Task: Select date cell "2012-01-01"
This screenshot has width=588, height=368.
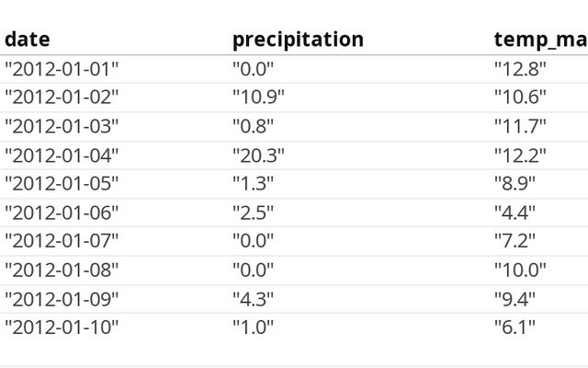Action: point(62,68)
